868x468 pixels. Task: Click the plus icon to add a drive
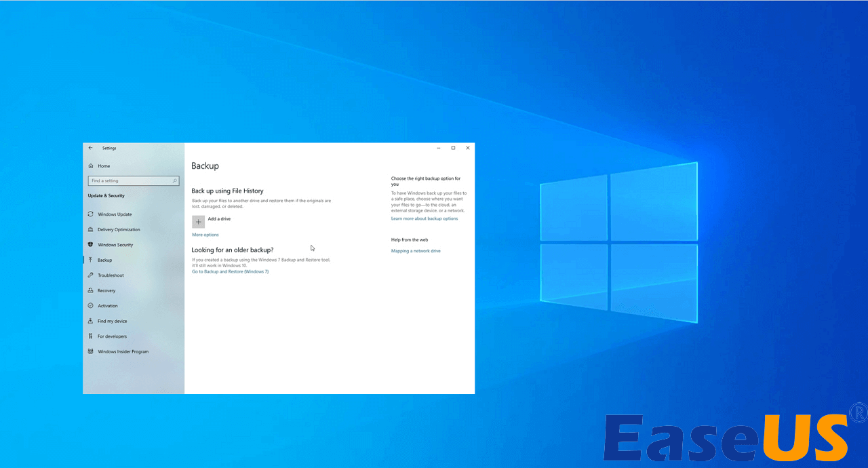click(198, 222)
